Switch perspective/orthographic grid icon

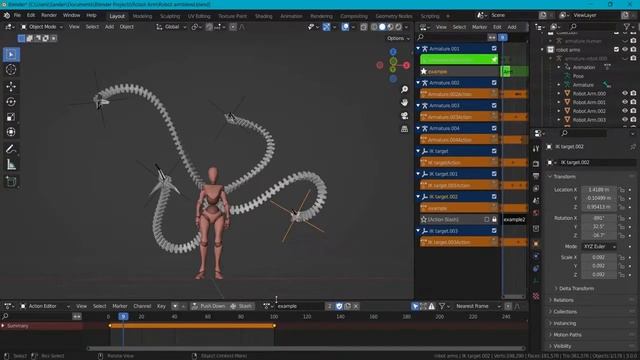pyautogui.click(x=404, y=129)
